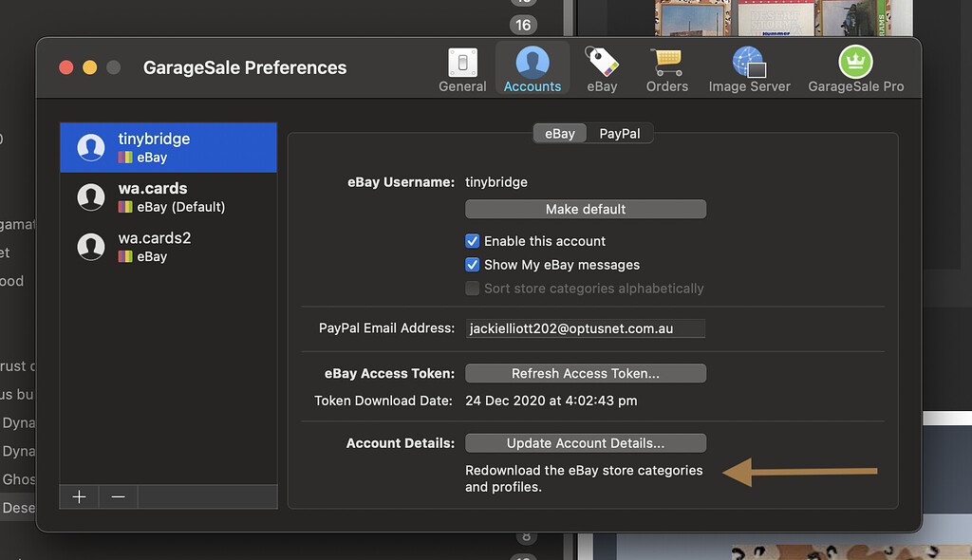Screen dimensions: 972x560
Task: Click eBay flag icon under wa.cards
Action: coord(125,207)
